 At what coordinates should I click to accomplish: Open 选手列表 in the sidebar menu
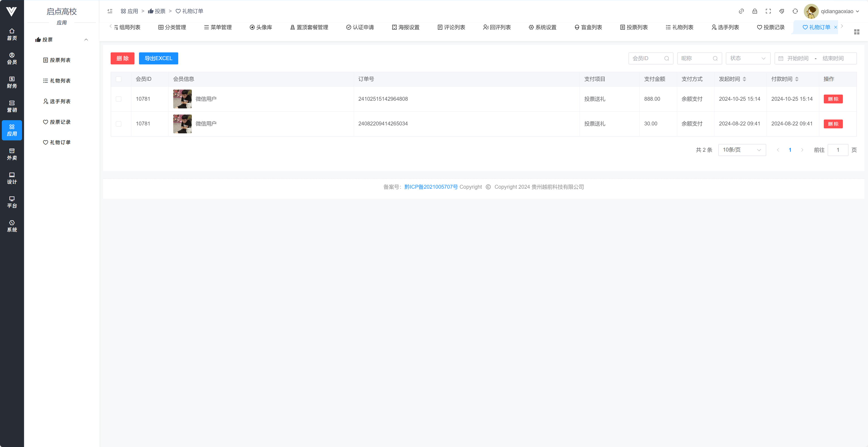(x=60, y=101)
